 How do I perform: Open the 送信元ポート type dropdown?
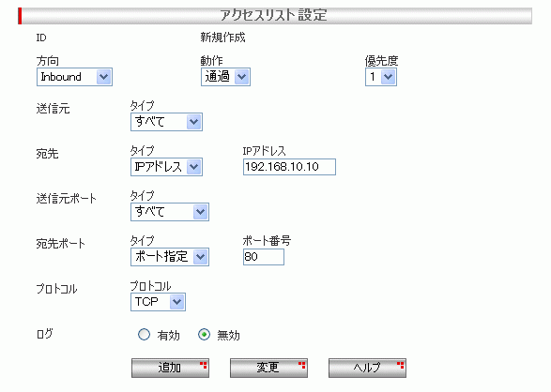(170, 212)
